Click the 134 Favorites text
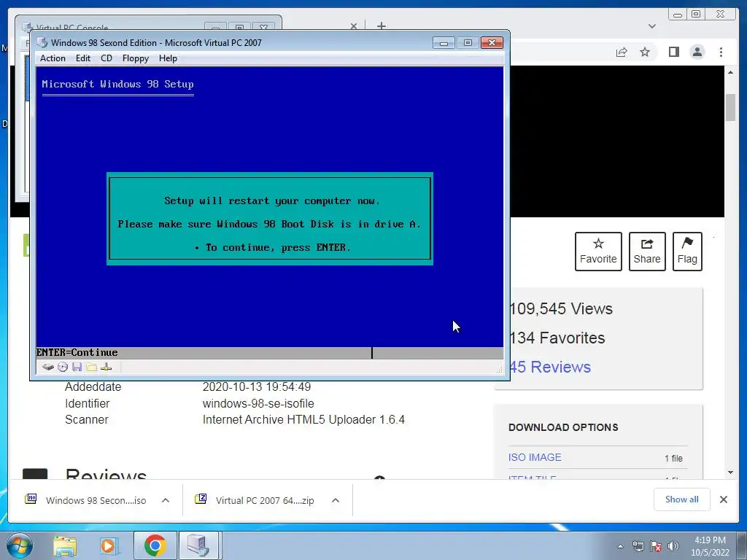 (557, 338)
